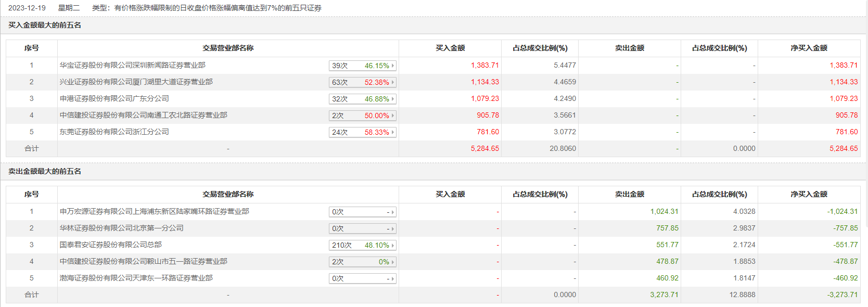
Task: Open 国泰君安证券股份有限公司总部 link
Action: tap(110, 245)
